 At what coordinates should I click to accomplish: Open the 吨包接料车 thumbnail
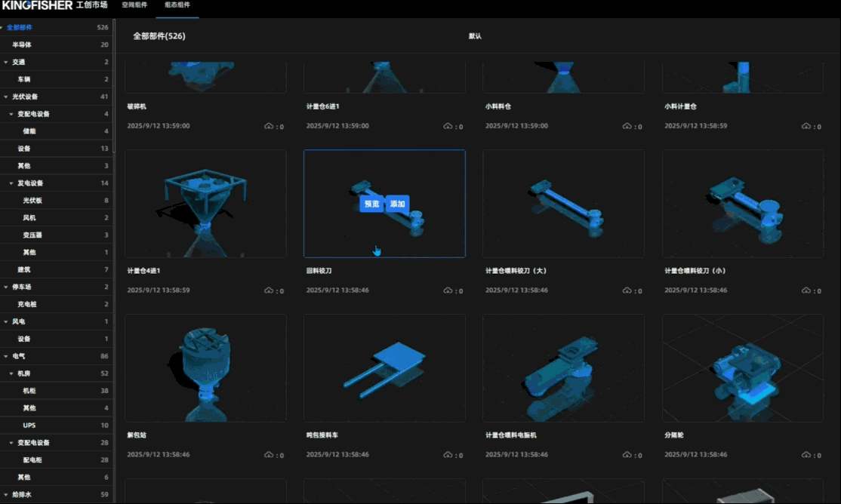click(x=384, y=367)
